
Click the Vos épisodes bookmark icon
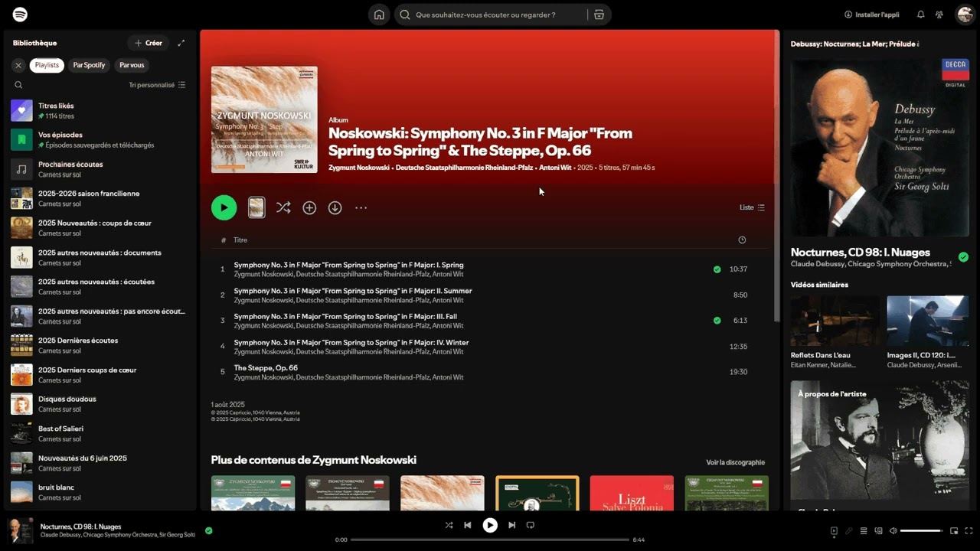click(x=21, y=139)
